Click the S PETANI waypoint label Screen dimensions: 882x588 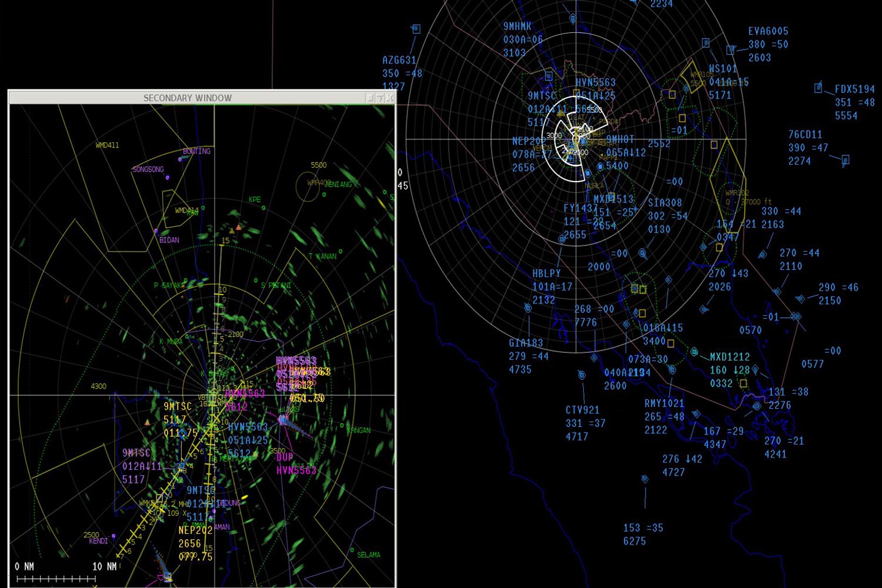276,286
